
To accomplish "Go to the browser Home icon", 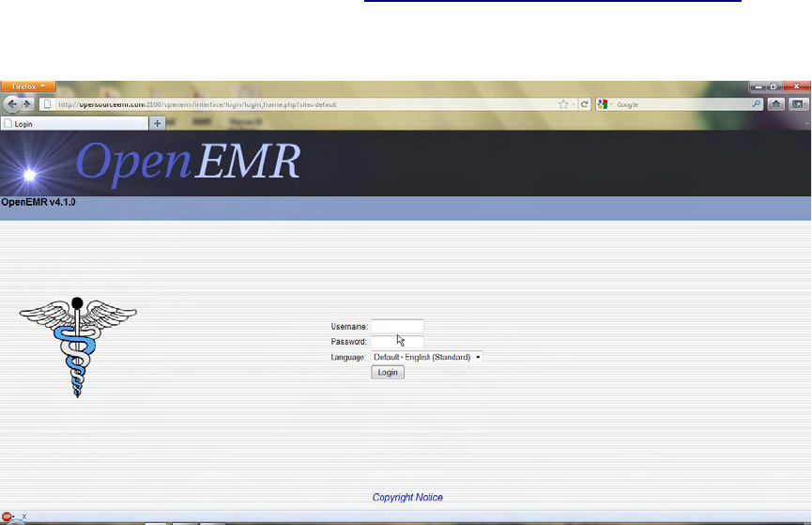I will point(775,104).
